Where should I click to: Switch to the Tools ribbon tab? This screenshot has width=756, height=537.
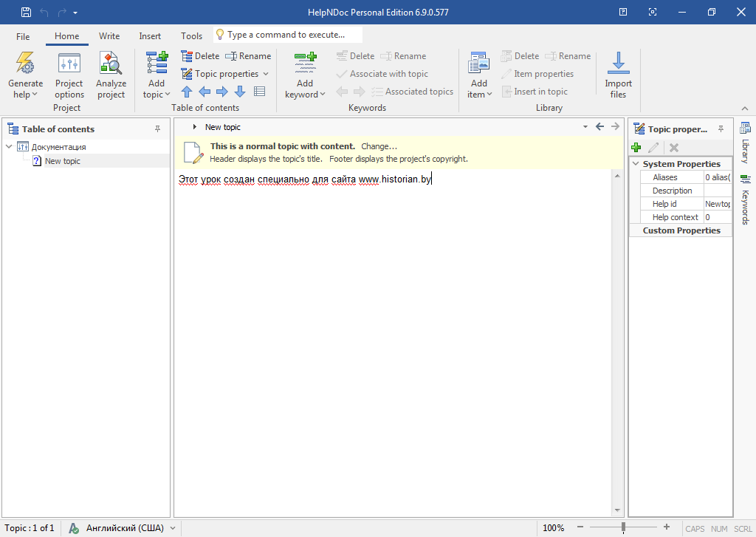point(191,36)
